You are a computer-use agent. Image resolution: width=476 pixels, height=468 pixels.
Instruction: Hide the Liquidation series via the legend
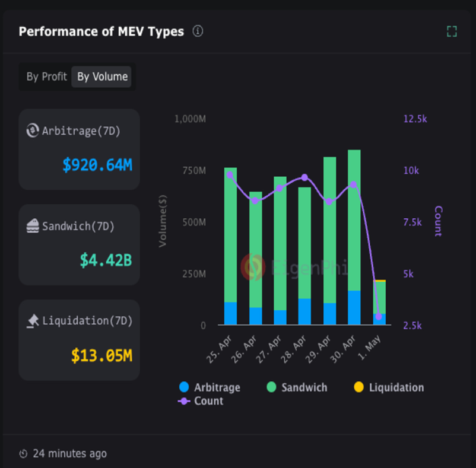[x=389, y=387]
